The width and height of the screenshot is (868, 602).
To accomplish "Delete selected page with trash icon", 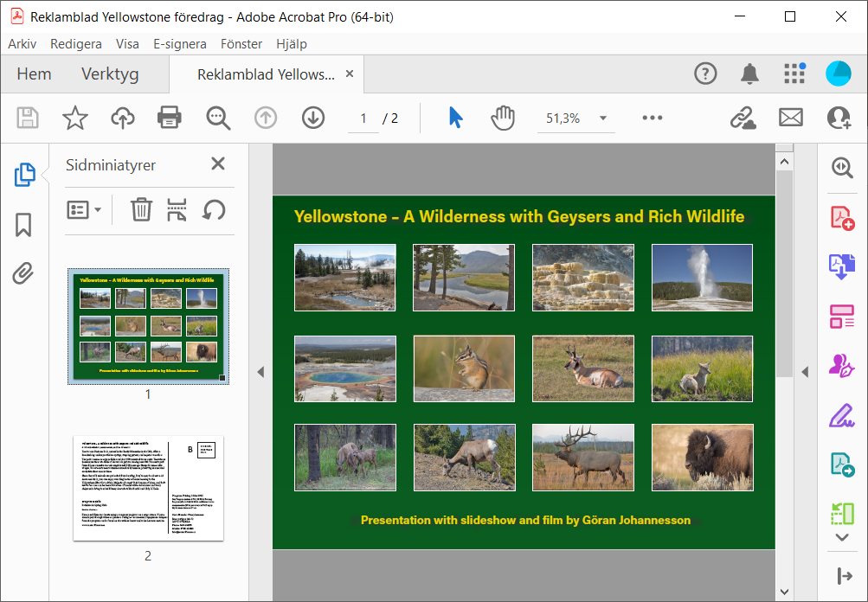I will tap(141, 209).
